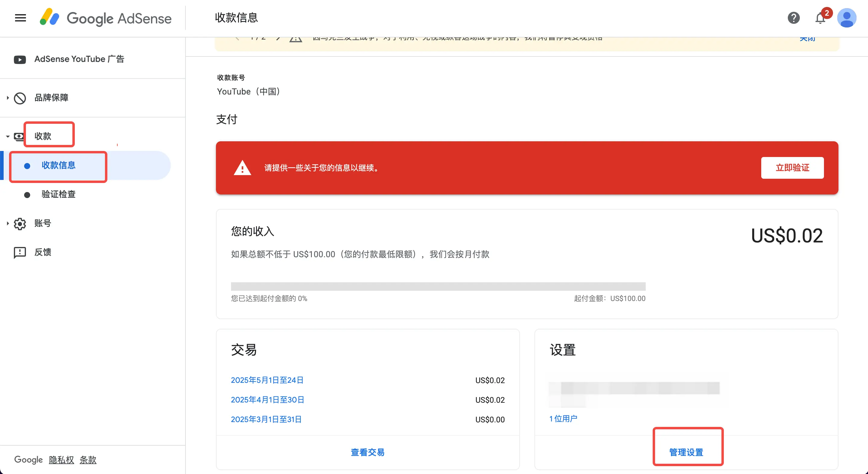Screen dimensions: 868x474
Task: Click the 收款 money icon
Action: pyautogui.click(x=18, y=136)
